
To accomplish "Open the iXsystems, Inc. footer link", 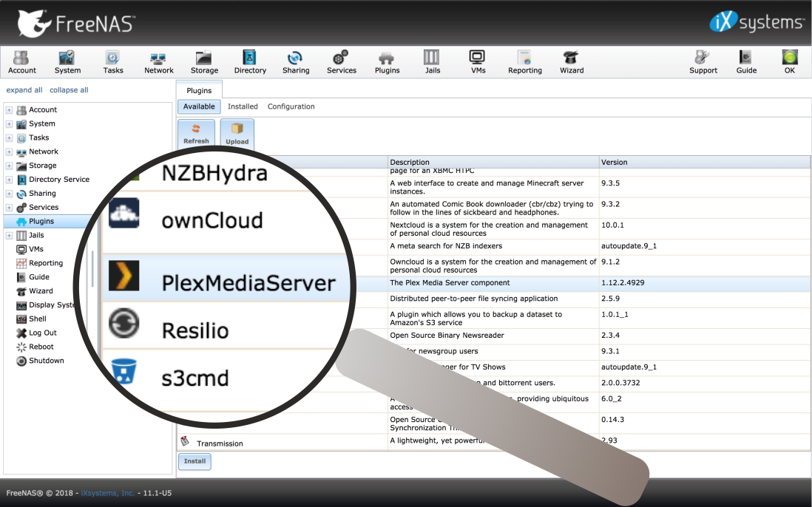I will pyautogui.click(x=108, y=493).
